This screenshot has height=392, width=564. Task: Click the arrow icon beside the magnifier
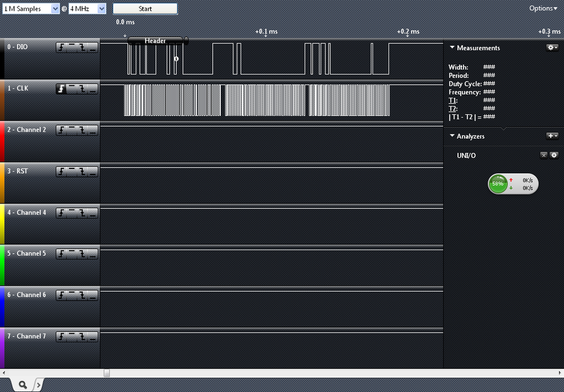(39, 384)
